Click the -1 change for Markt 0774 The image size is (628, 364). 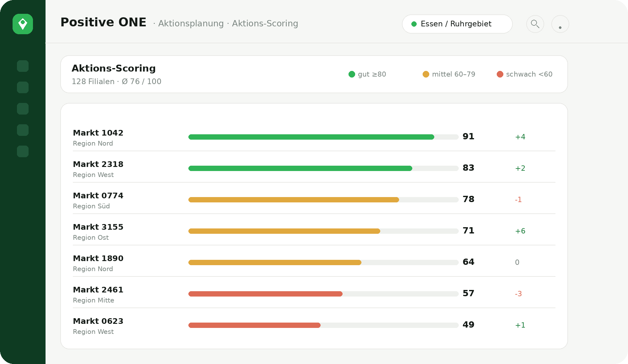pos(518,200)
